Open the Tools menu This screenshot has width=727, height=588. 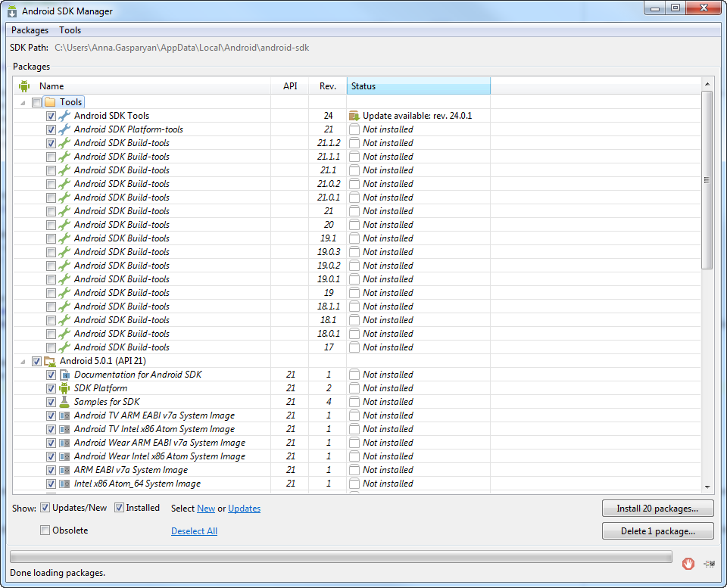[x=70, y=30]
